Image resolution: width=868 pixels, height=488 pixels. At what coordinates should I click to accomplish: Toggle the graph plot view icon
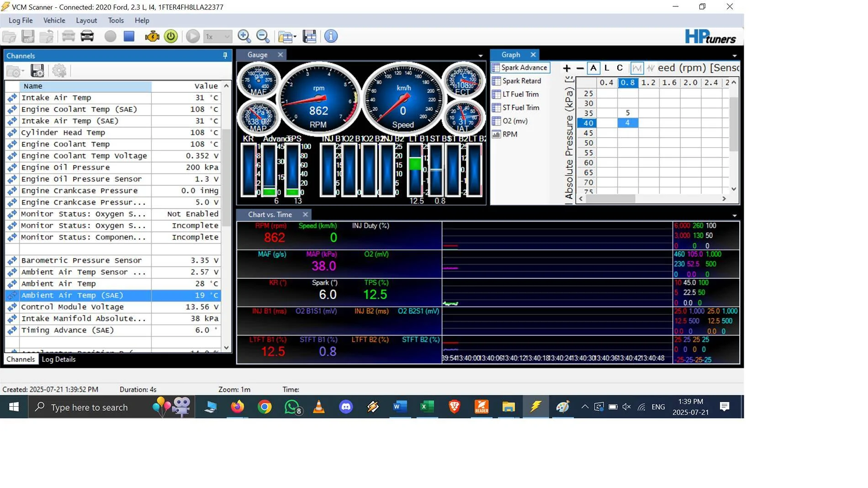[637, 68]
